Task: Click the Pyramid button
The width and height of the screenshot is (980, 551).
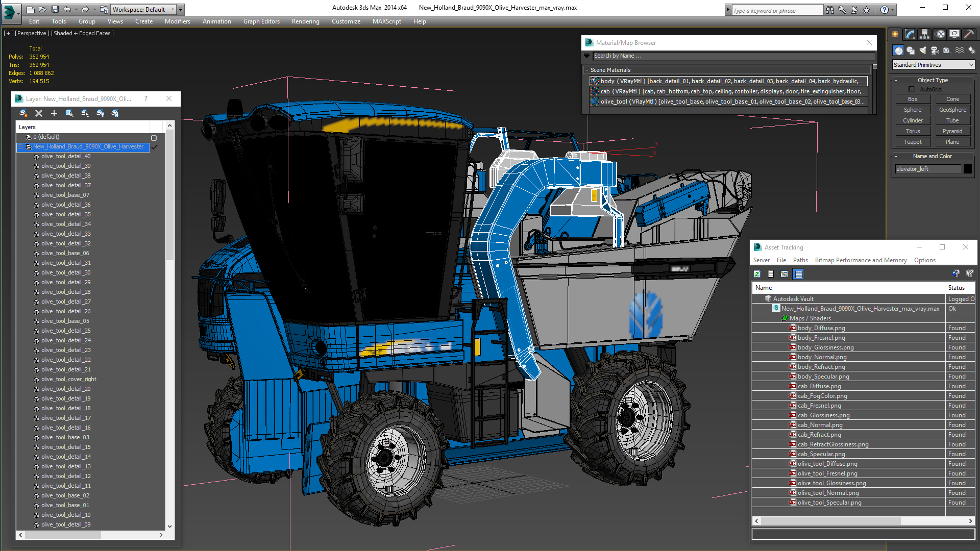Action: pos(952,131)
